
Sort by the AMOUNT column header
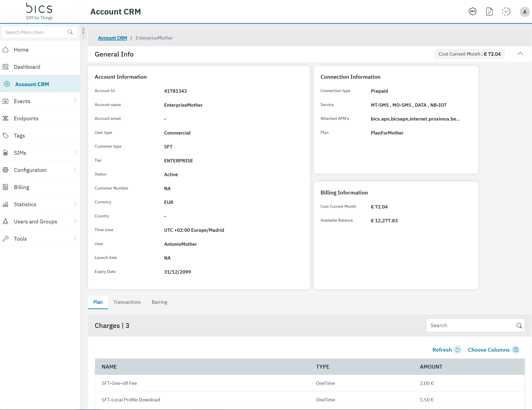coord(431,367)
